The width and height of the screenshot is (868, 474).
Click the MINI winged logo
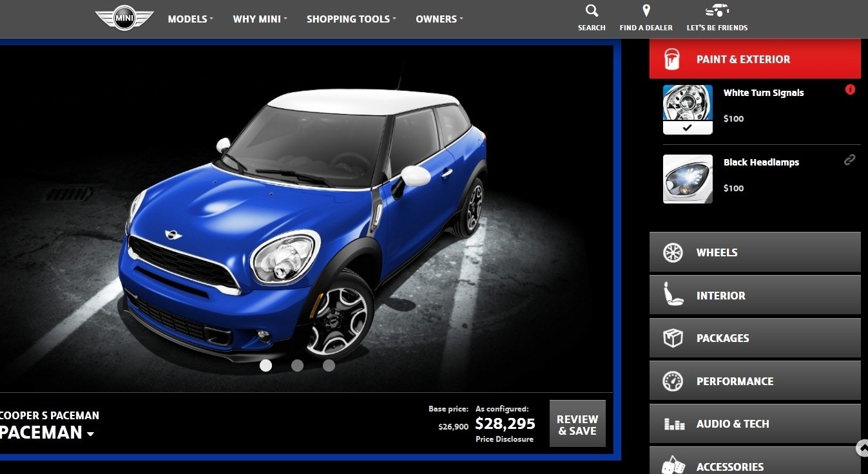(124, 17)
